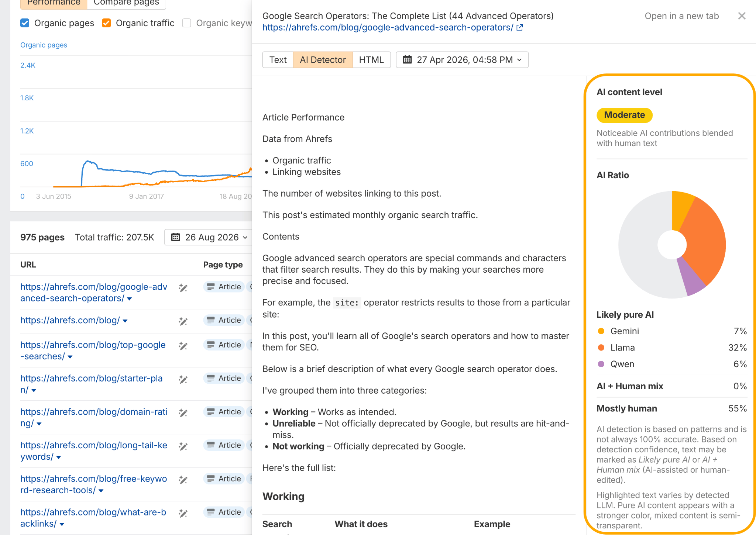Toggle the Organic pages checkbox
Viewport: 756px width, 535px height.
click(x=25, y=23)
